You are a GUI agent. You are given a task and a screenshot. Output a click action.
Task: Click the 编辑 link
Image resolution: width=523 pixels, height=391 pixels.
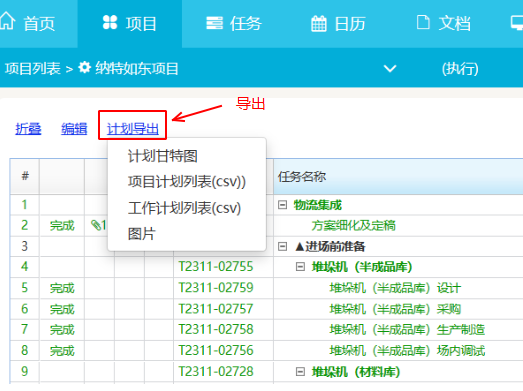pos(74,129)
